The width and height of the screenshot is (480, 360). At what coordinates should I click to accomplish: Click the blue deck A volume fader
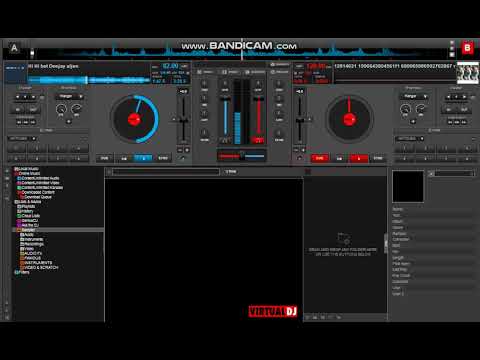pos(225,117)
